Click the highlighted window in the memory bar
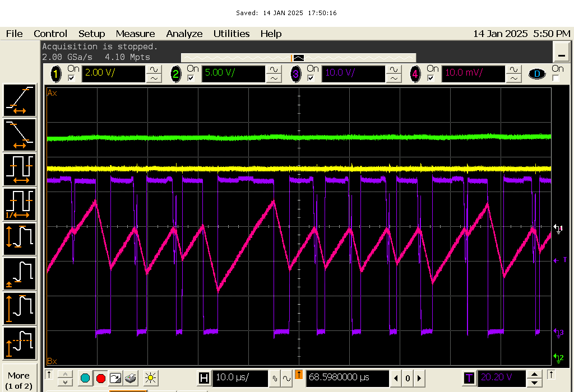 click(298, 58)
